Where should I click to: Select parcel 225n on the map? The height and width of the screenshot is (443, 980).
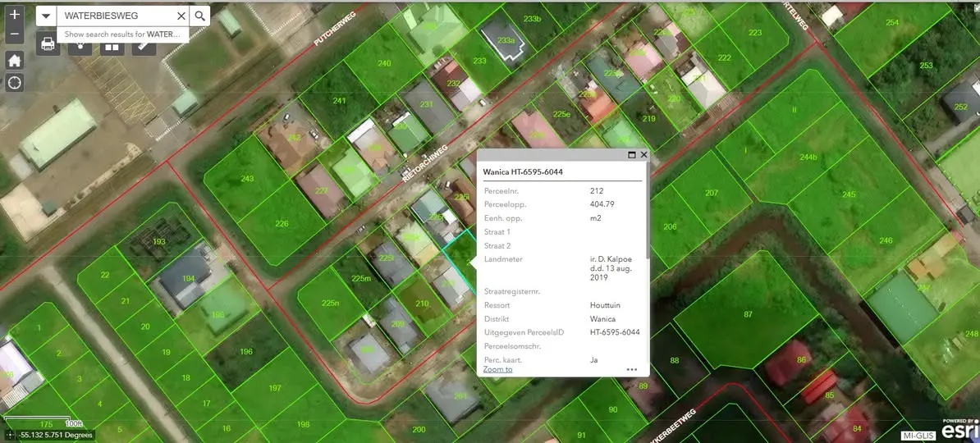tap(330, 303)
